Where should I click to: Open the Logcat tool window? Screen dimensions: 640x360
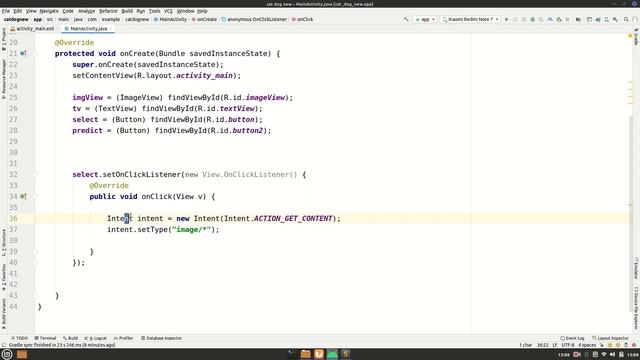coord(96,338)
